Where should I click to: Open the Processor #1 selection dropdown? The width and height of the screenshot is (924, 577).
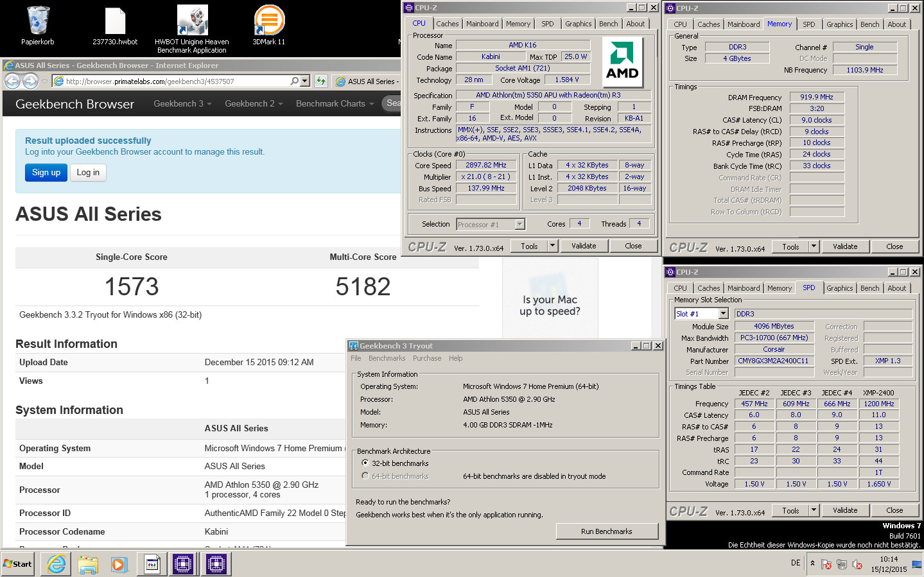(x=519, y=224)
